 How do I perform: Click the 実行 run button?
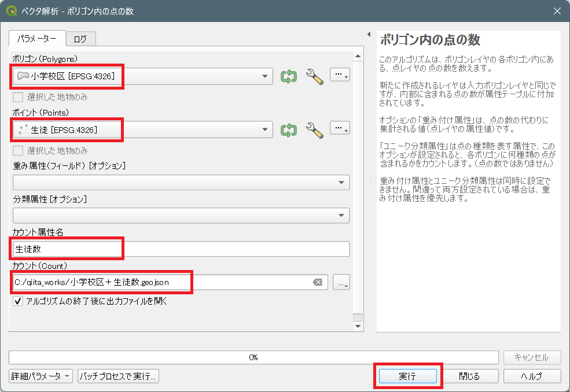(407, 376)
